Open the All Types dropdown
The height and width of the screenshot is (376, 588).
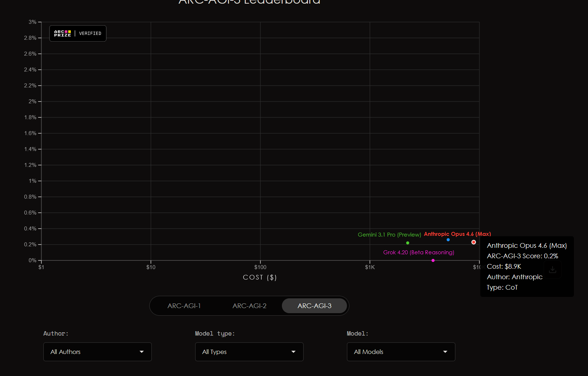point(249,352)
